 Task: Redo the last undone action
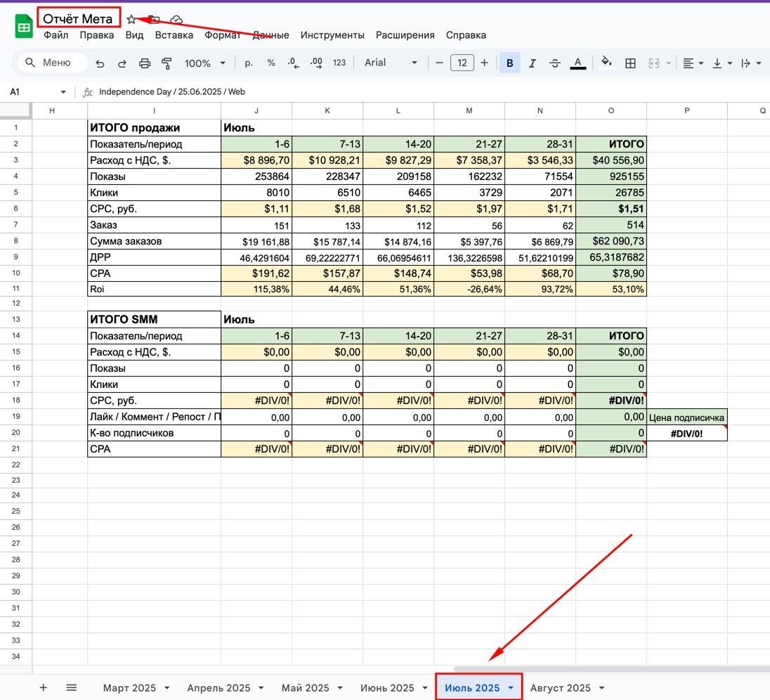pyautogui.click(x=122, y=63)
